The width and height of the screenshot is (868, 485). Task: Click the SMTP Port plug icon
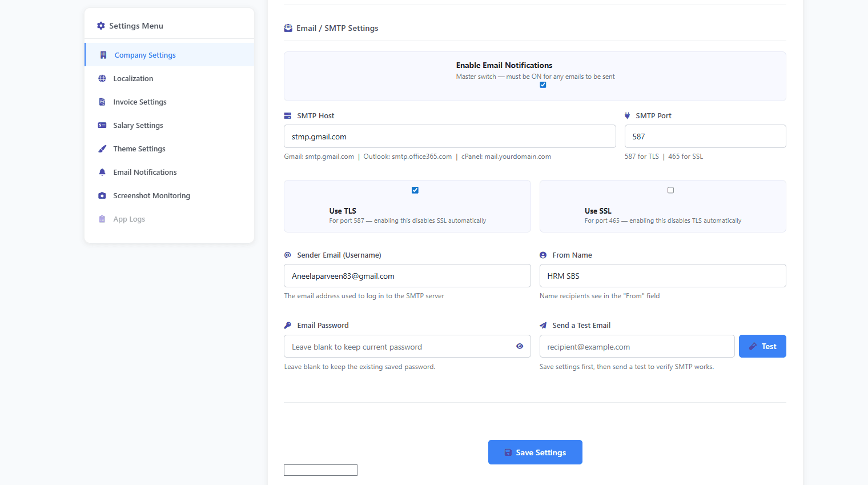click(628, 115)
